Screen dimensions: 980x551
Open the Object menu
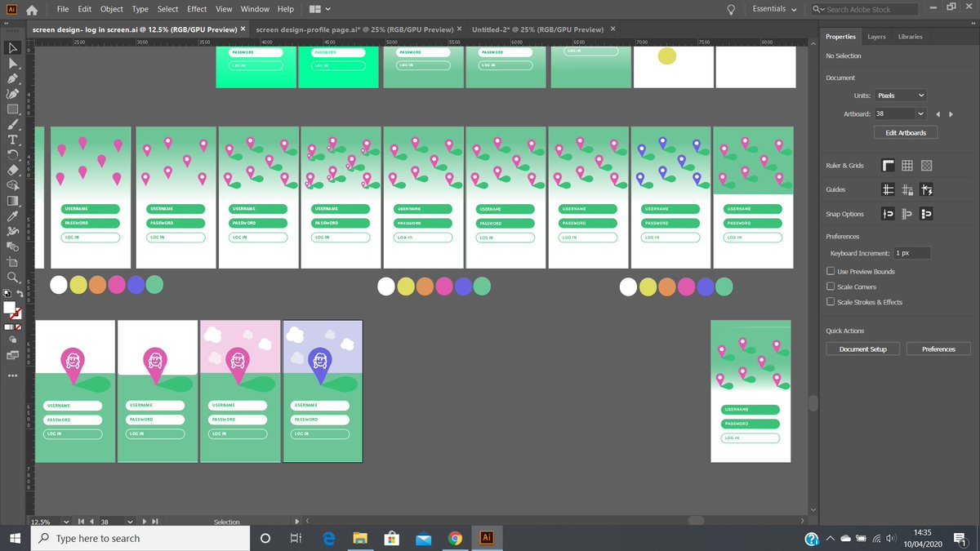click(x=111, y=9)
